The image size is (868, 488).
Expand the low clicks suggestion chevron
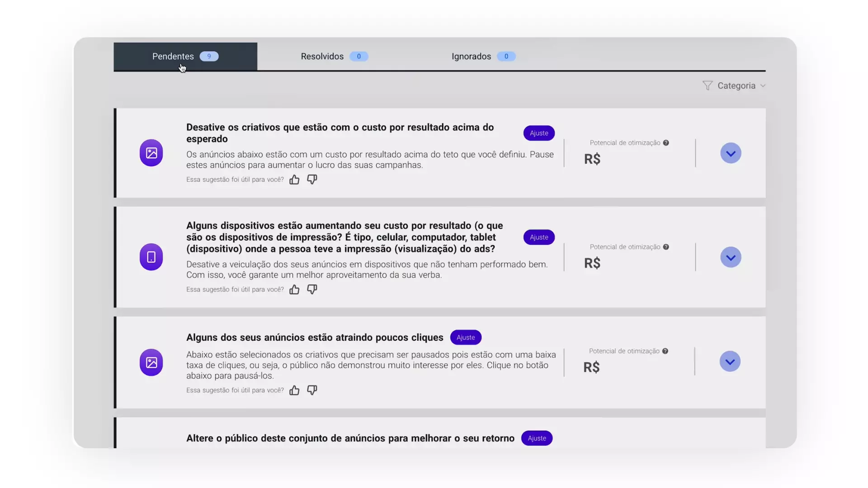tap(730, 361)
